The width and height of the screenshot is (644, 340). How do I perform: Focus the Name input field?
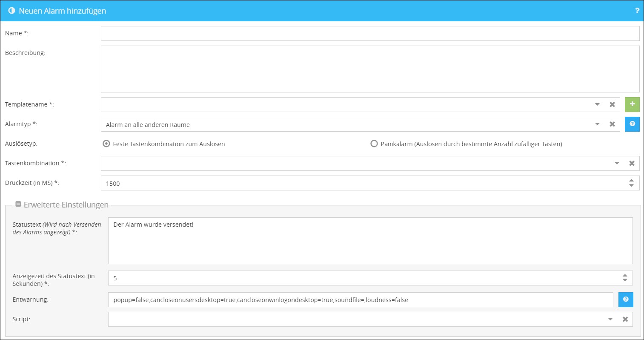point(370,34)
